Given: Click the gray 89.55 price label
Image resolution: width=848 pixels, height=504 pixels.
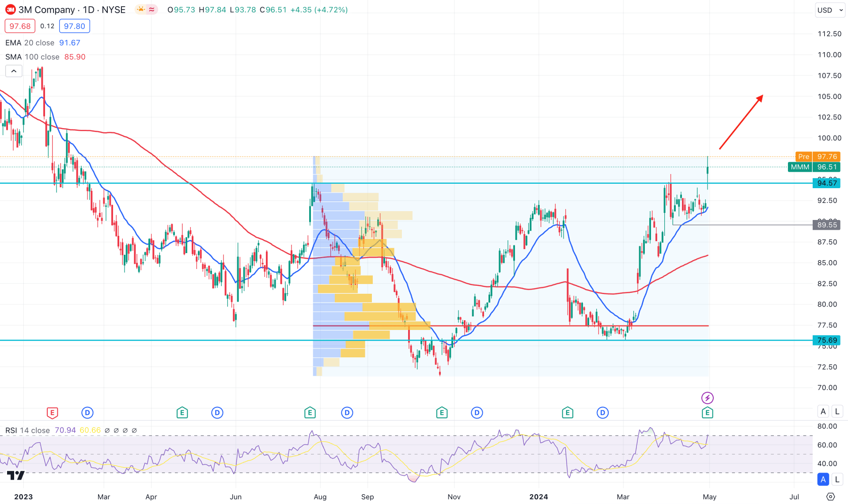Looking at the screenshot, I should point(827,225).
